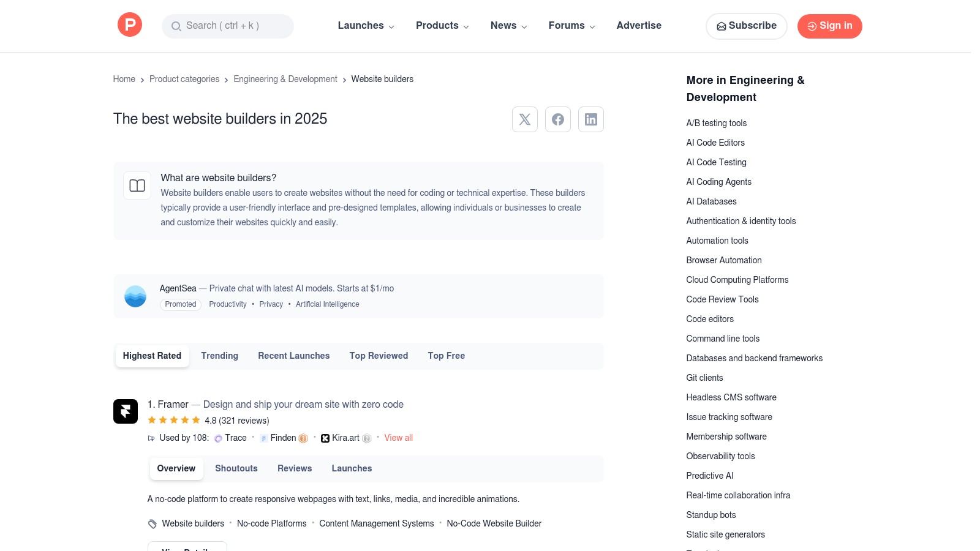Share this page on LinkedIn
The image size is (980, 551).
click(591, 119)
